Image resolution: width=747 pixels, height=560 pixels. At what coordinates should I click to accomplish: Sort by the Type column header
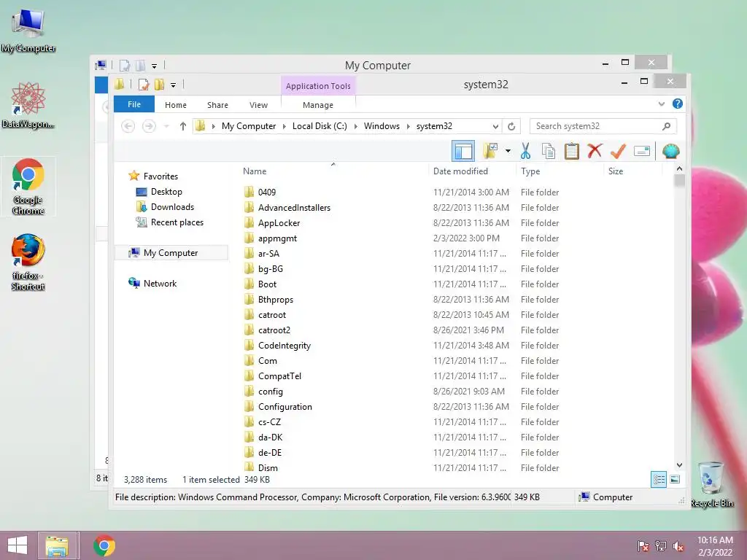[530, 171]
